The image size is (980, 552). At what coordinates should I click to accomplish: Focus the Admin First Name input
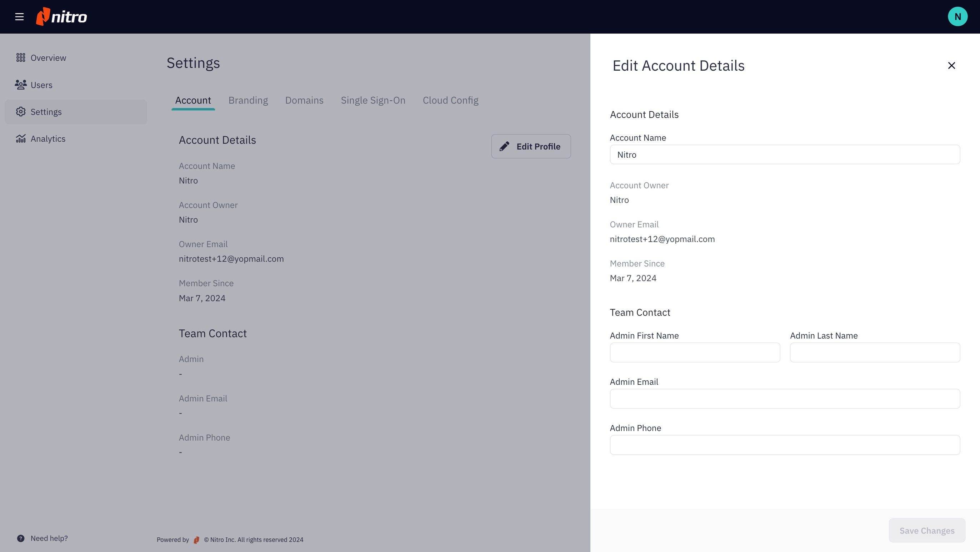[x=695, y=353]
